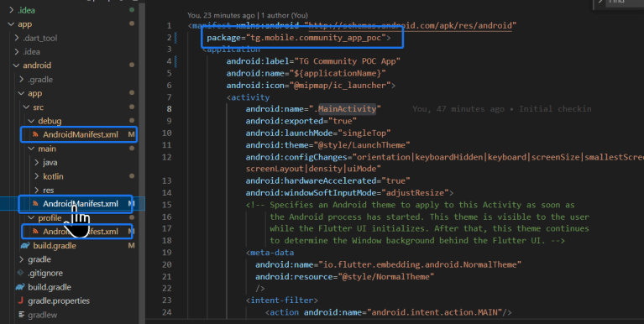644x324 pixels.
Task: Expand the java folder chevron
Action: 37,163
